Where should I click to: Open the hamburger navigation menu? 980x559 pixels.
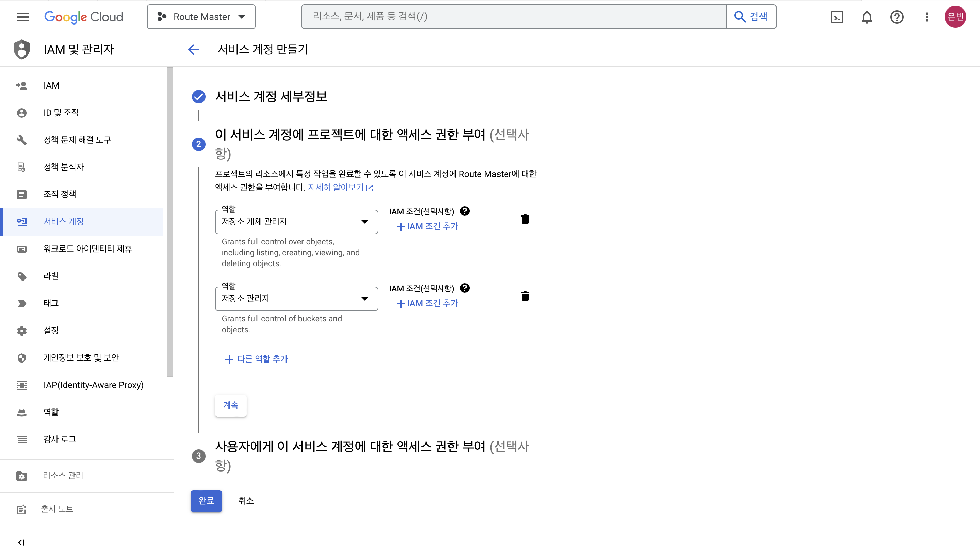click(23, 17)
